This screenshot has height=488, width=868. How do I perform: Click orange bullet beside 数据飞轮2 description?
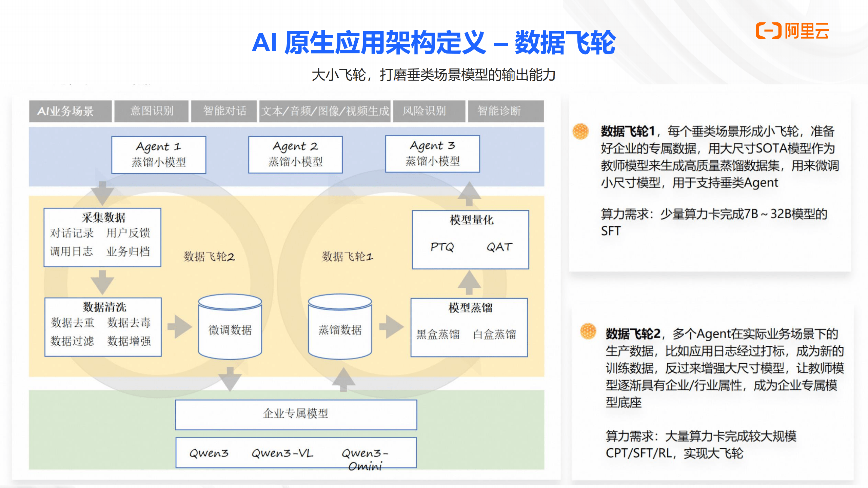[588, 331]
